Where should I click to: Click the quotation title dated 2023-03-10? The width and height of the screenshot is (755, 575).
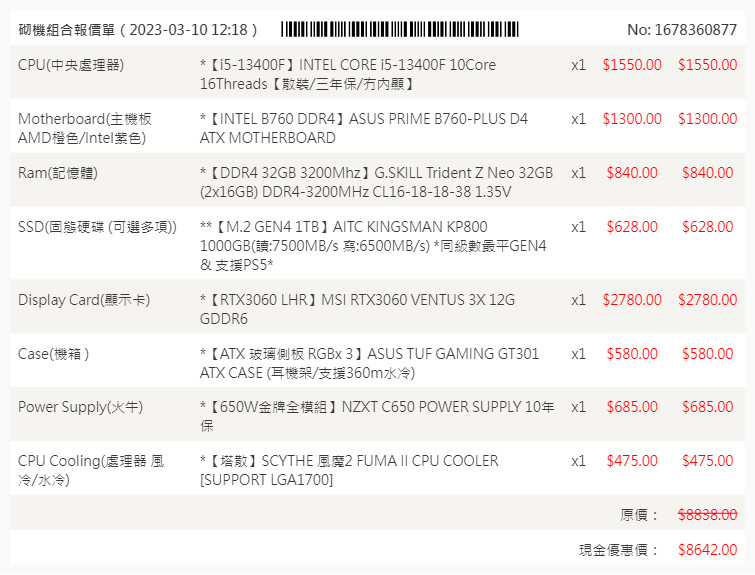click(138, 30)
